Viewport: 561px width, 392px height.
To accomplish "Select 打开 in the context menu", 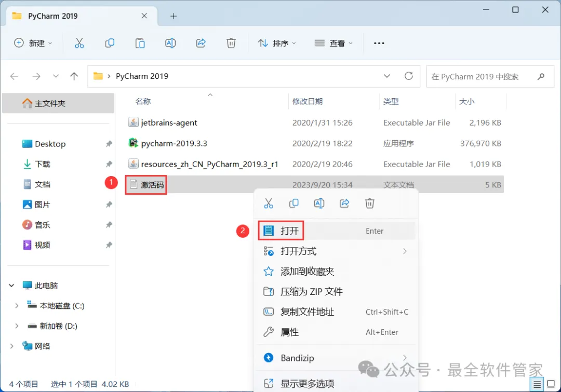I will (336, 231).
